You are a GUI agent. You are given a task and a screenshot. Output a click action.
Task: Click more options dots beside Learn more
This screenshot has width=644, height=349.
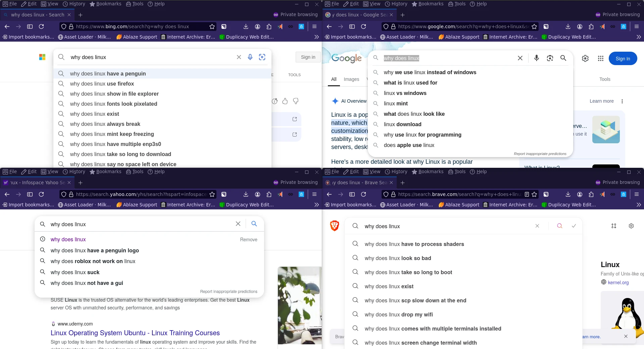pyautogui.click(x=622, y=101)
